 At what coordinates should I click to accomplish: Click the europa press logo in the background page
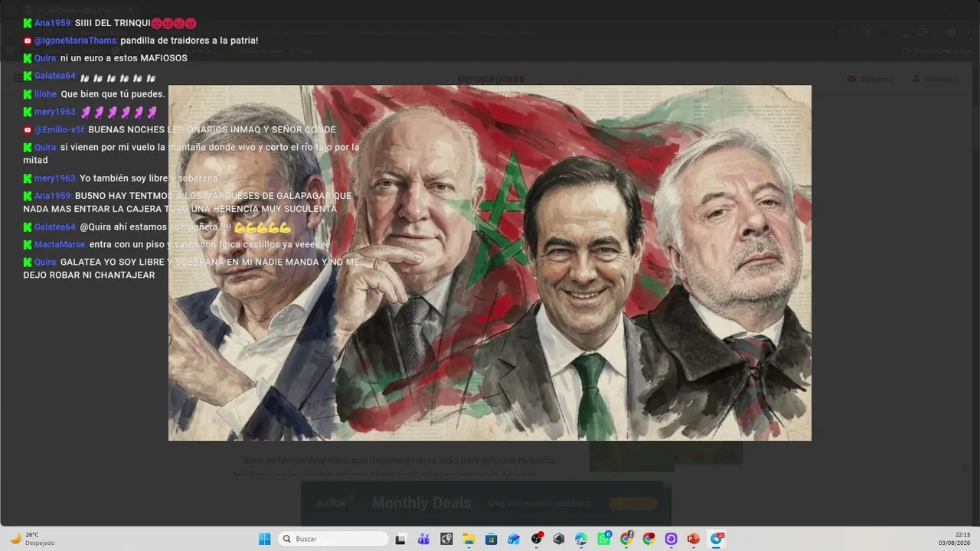pyautogui.click(x=491, y=79)
